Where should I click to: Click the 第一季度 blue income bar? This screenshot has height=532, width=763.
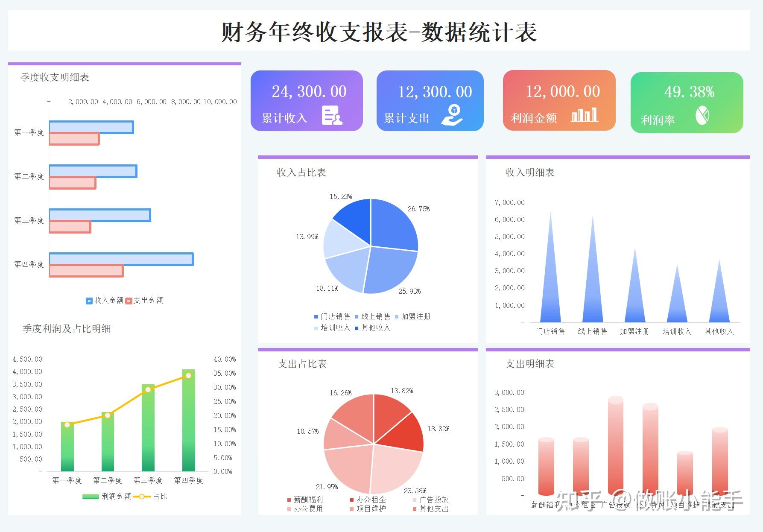pos(91,127)
